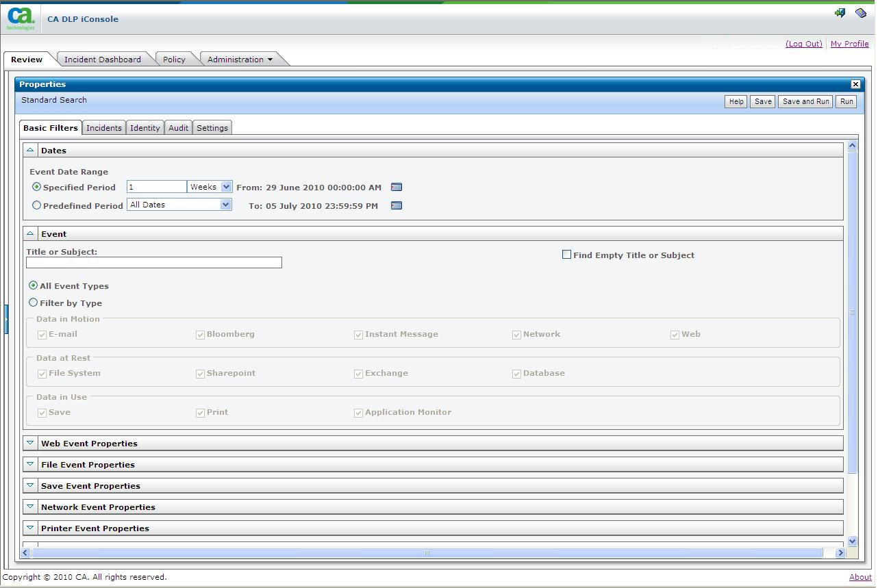Select the Predefined Period radio button

click(36, 205)
